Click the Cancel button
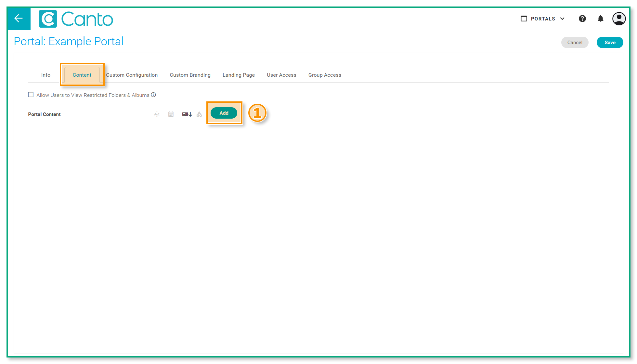 (x=575, y=42)
